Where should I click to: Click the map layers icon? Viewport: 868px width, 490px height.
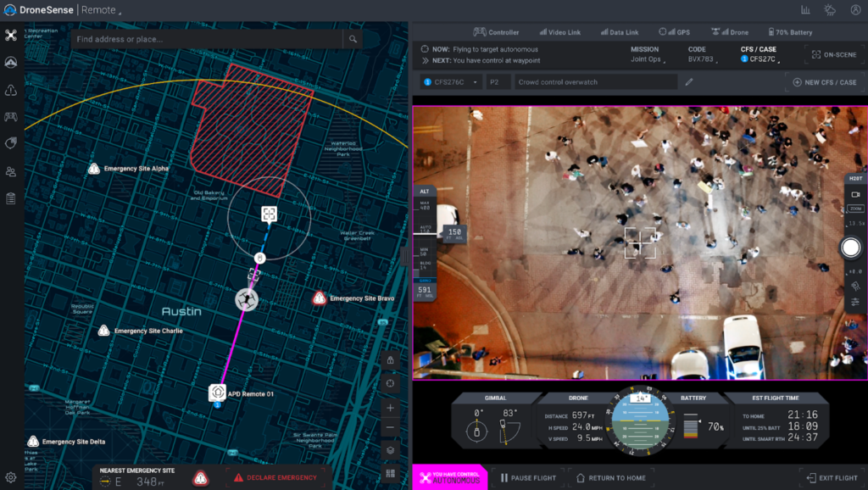tap(390, 449)
